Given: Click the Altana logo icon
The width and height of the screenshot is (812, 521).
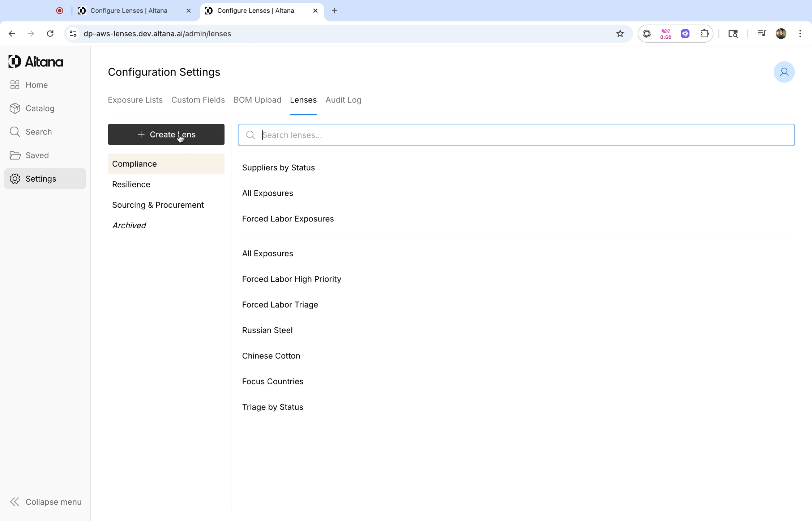Looking at the screenshot, I should click(15, 62).
